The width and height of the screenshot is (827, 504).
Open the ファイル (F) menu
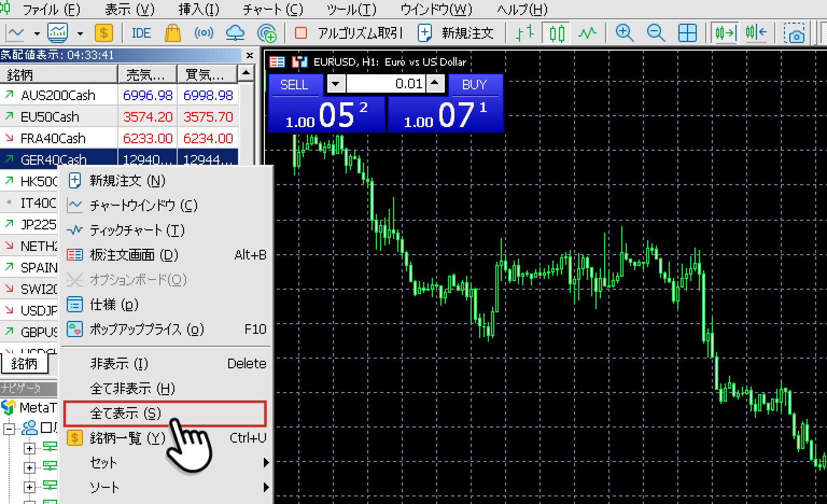51,9
